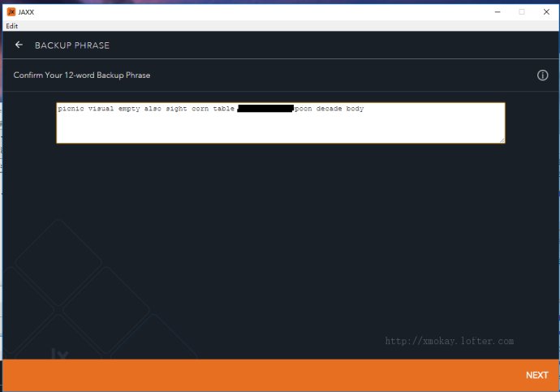Click the Confirm Your 12-word Backup Phrase text
The image size is (560, 392).
point(82,75)
